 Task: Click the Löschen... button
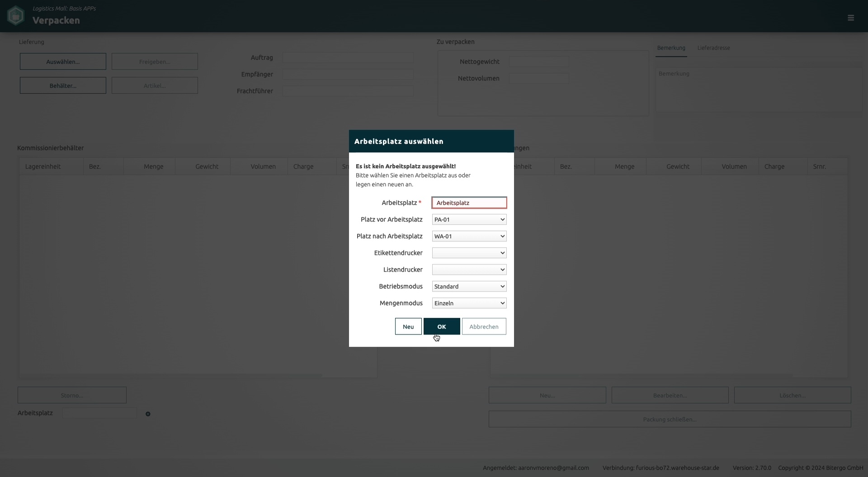(x=793, y=395)
